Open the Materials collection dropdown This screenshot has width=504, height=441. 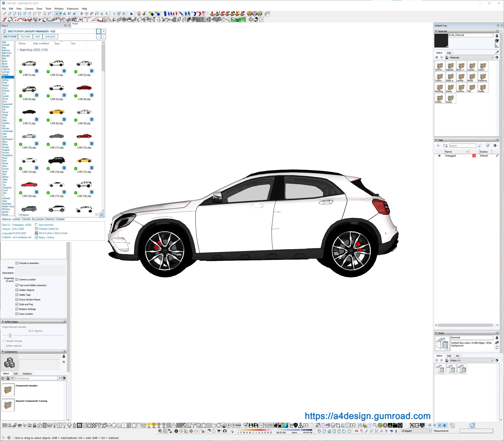coord(492,58)
